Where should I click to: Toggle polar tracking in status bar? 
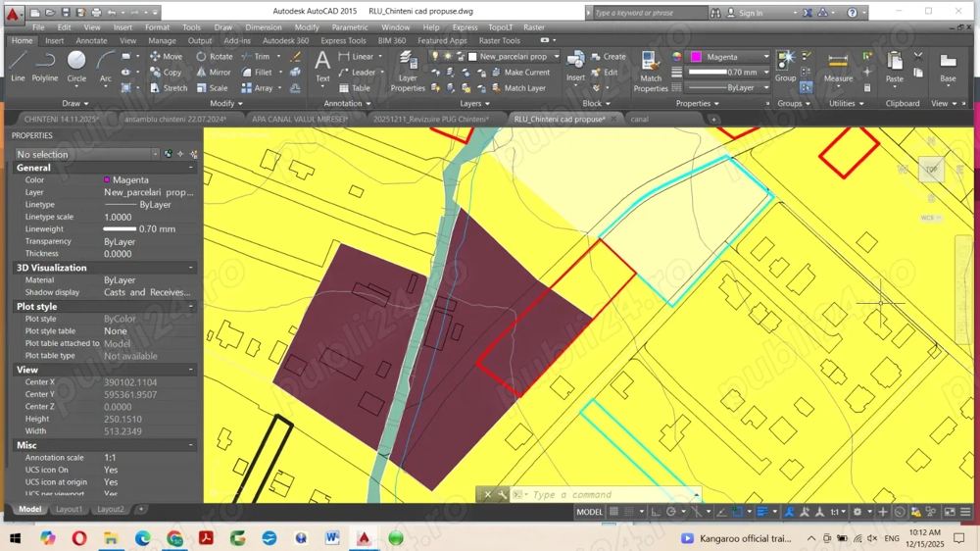click(671, 512)
